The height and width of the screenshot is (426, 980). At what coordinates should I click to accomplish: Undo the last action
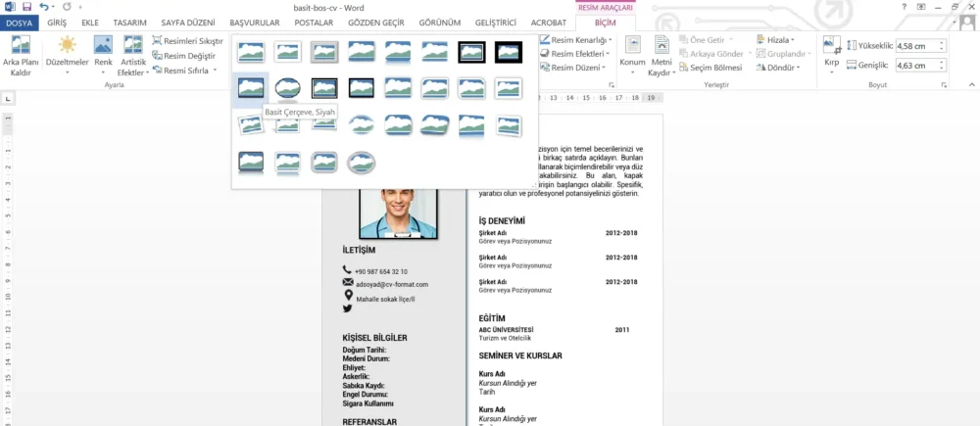44,7
